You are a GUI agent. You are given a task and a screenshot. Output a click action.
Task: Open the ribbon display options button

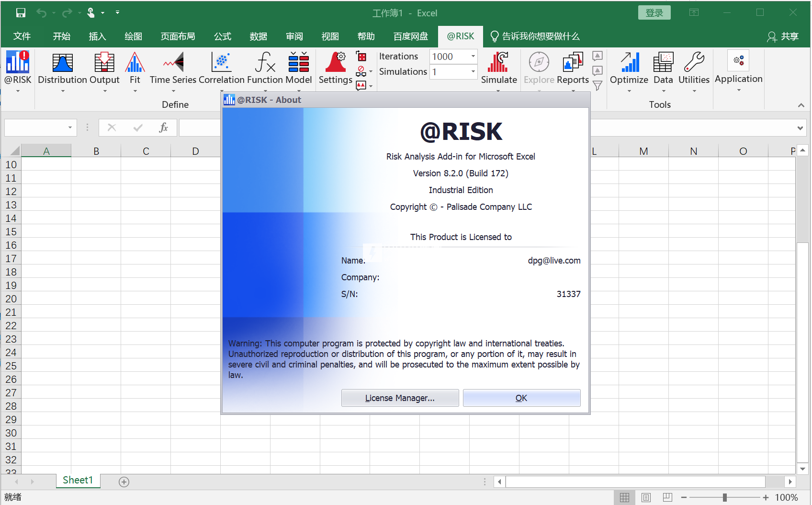[x=694, y=13]
